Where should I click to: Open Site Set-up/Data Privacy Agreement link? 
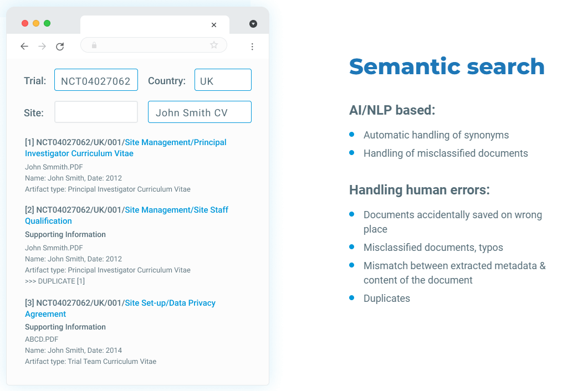(120, 308)
